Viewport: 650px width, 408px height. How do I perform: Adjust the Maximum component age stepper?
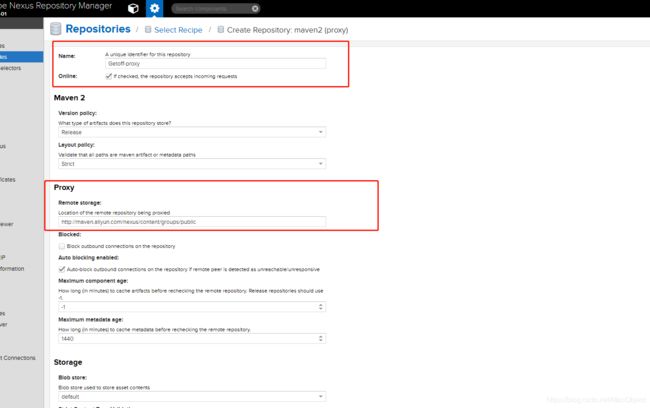(x=320, y=307)
